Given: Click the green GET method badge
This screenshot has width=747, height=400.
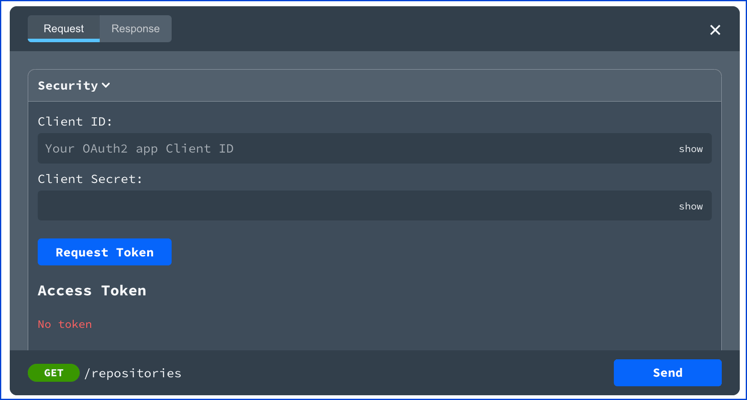Looking at the screenshot, I should [53, 373].
